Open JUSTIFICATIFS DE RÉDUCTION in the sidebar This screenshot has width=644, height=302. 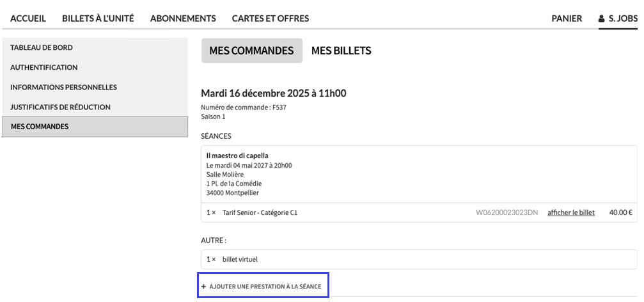(x=60, y=107)
